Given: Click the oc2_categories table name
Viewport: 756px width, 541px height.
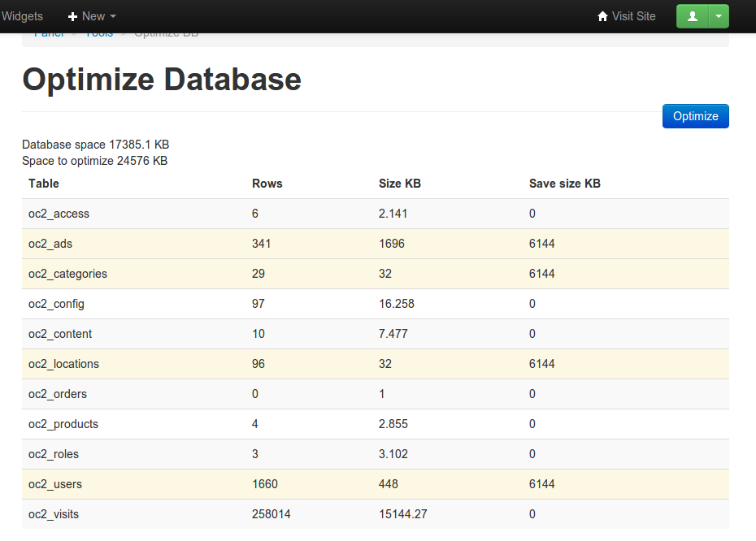Looking at the screenshot, I should pos(67,274).
